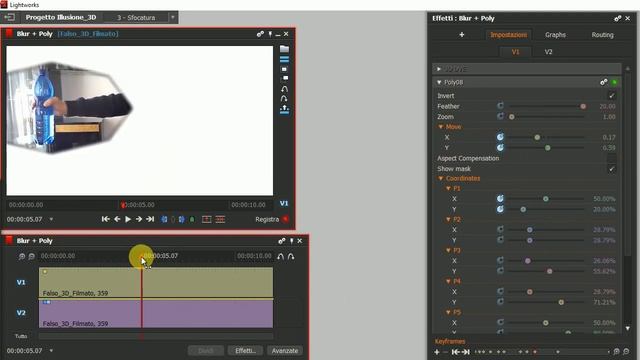640x360 pixels.
Task: Open viewer settings cogs icon
Action: pos(260,34)
